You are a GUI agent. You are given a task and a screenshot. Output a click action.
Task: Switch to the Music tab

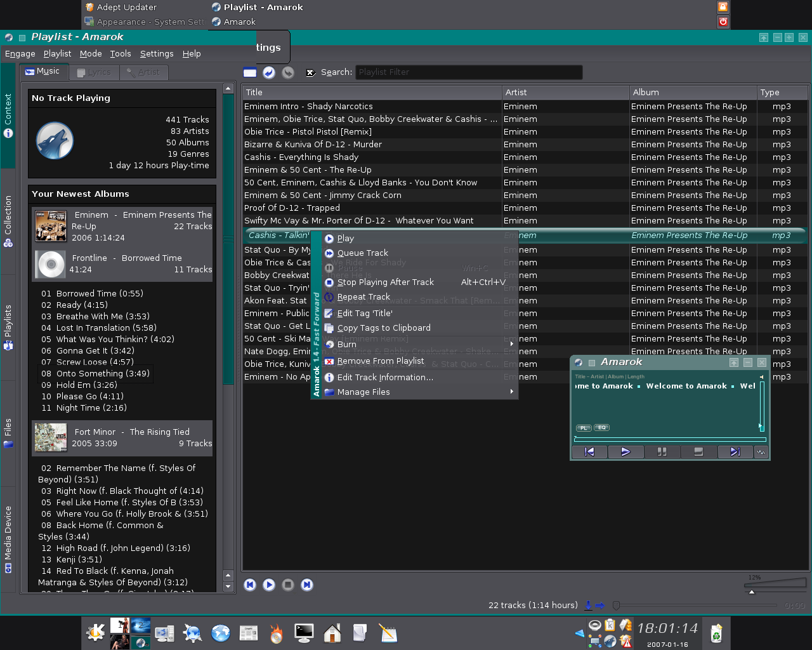[x=43, y=71]
